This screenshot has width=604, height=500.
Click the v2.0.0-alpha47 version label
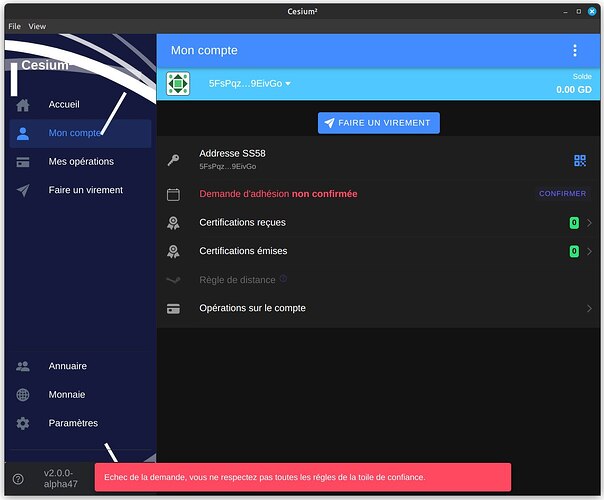tap(60, 478)
